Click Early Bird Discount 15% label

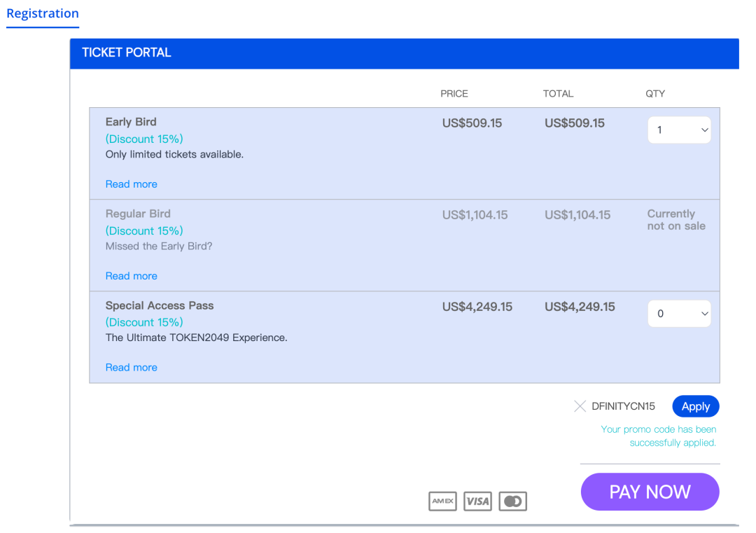coord(144,139)
